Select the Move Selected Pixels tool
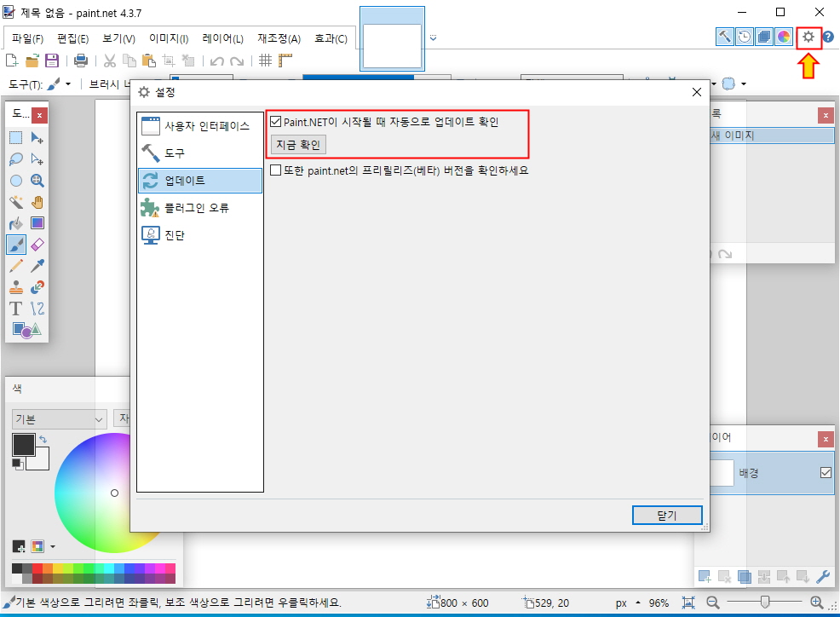 pyautogui.click(x=37, y=138)
